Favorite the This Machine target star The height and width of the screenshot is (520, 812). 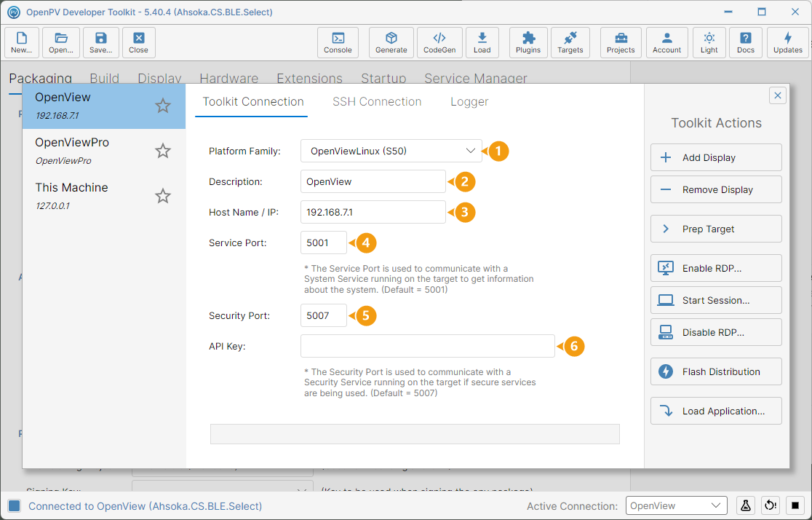click(163, 196)
